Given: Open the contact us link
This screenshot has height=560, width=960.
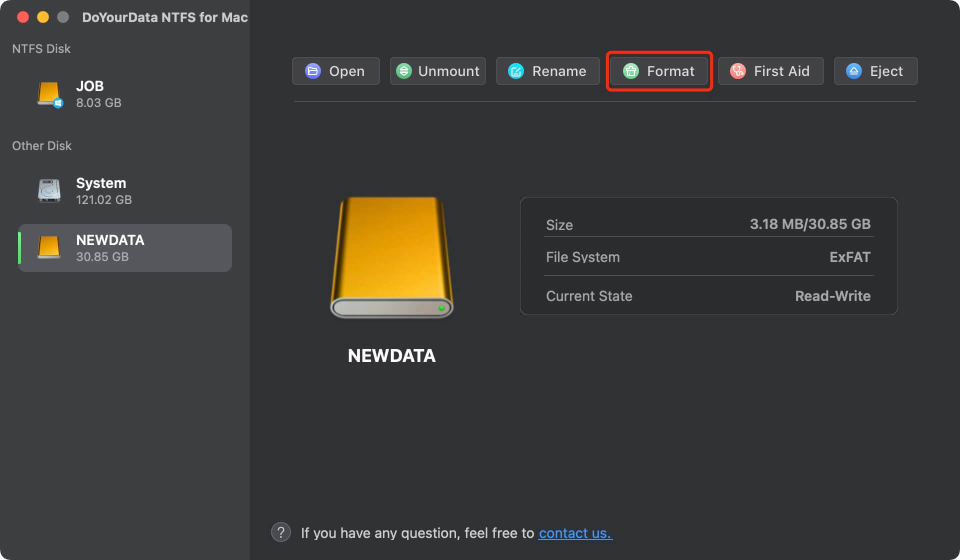Looking at the screenshot, I should pos(574,533).
